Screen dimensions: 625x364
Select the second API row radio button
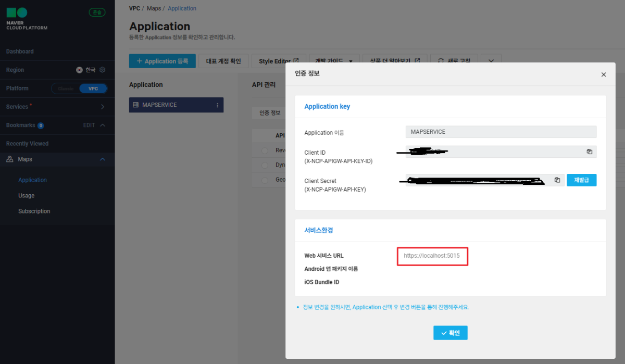click(265, 165)
